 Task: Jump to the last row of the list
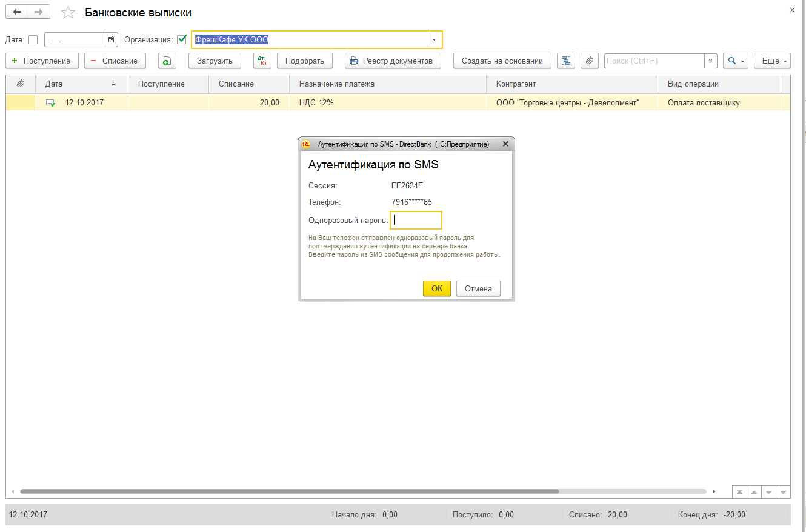(x=783, y=492)
